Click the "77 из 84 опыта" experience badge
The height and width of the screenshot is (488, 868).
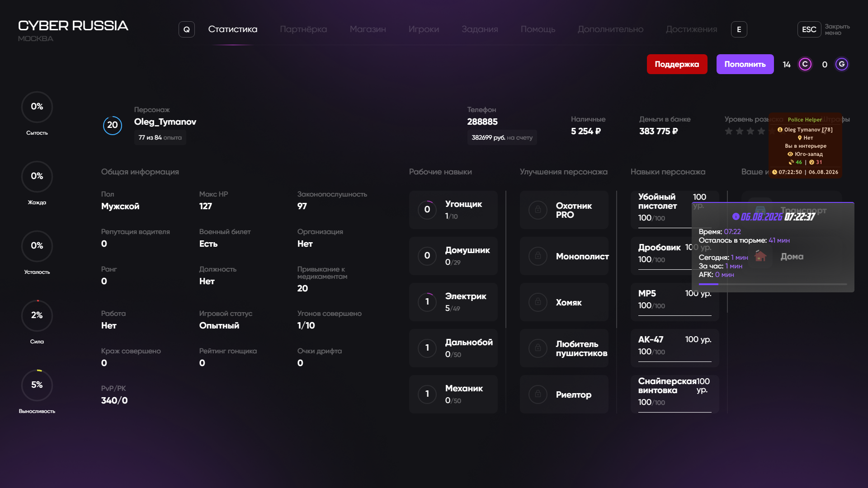[160, 137]
